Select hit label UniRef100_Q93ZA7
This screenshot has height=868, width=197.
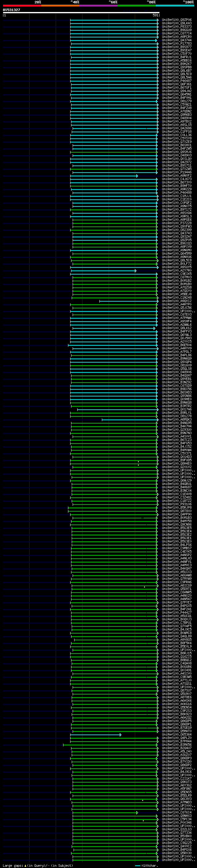click(177, 237)
